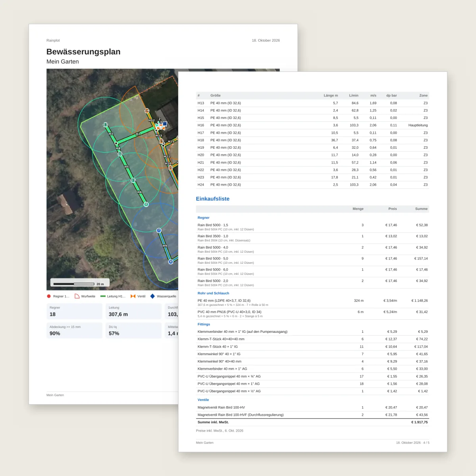Click the green Leitung legend line
The image size is (476, 476).
[103, 296]
